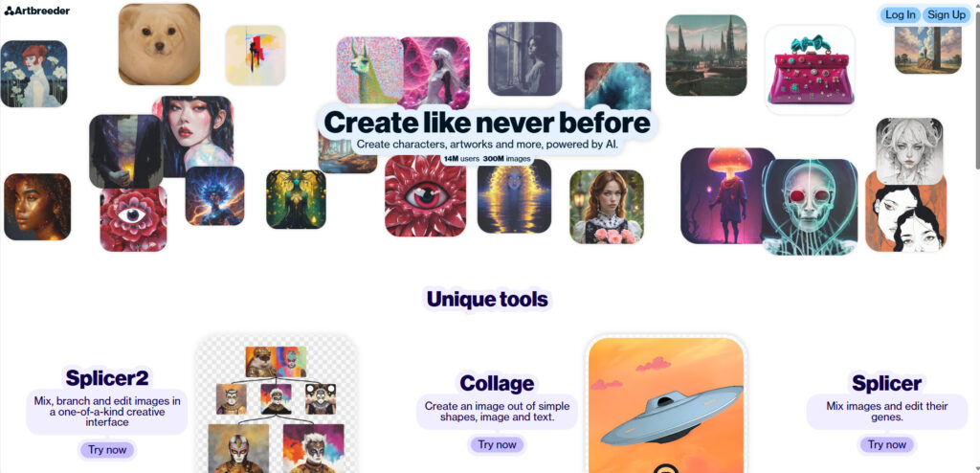980x473 pixels.
Task: Try now under Splicer2
Action: [x=107, y=449]
